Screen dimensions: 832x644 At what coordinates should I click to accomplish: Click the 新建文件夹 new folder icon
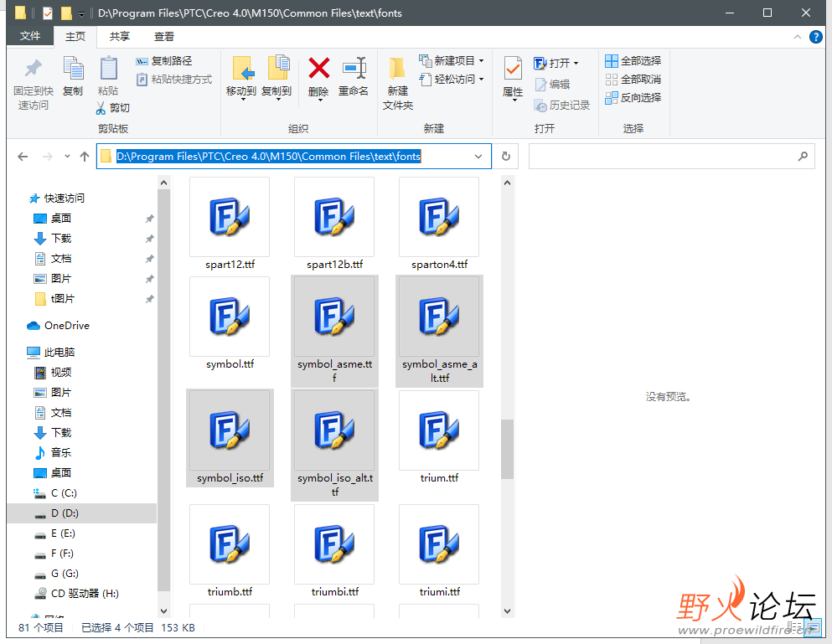[397, 69]
